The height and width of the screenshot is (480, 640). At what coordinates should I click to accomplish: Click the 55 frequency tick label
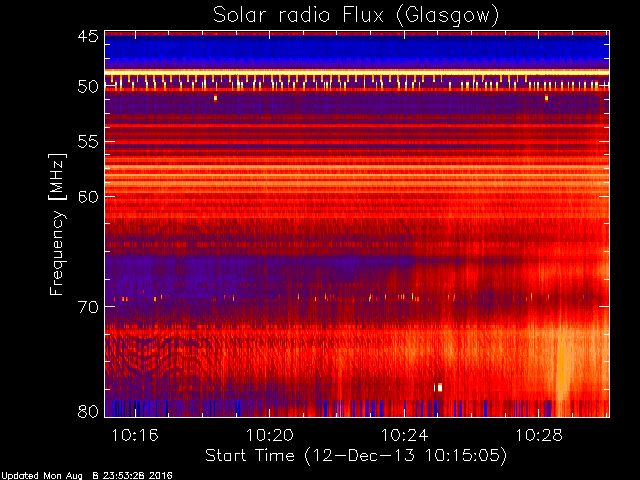88,142
